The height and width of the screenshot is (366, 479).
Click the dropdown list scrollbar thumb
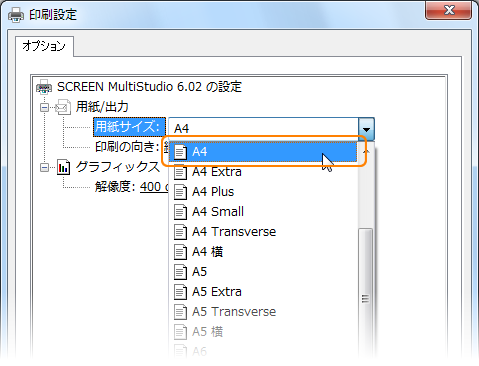(366, 293)
